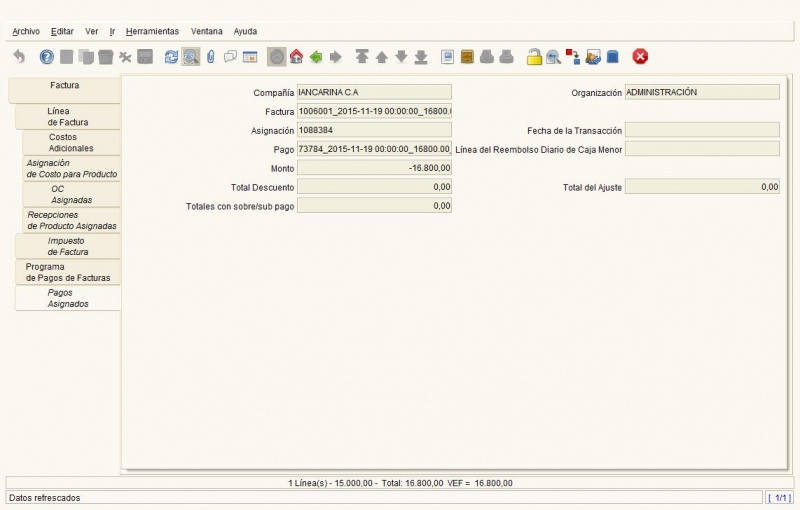Open the Editar menu
The image size is (800, 510).
click(x=62, y=31)
